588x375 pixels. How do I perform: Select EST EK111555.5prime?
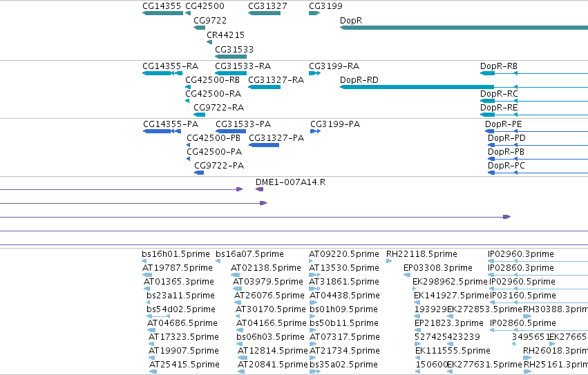417,358
